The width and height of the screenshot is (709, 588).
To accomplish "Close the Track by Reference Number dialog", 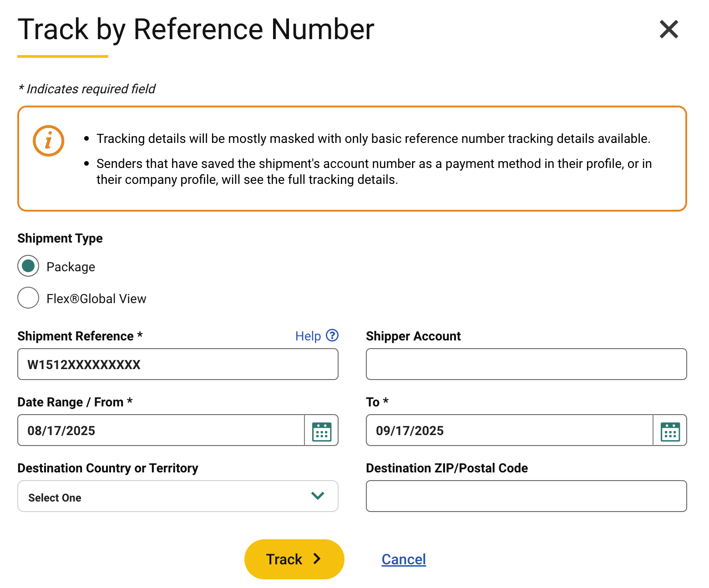I will (668, 30).
